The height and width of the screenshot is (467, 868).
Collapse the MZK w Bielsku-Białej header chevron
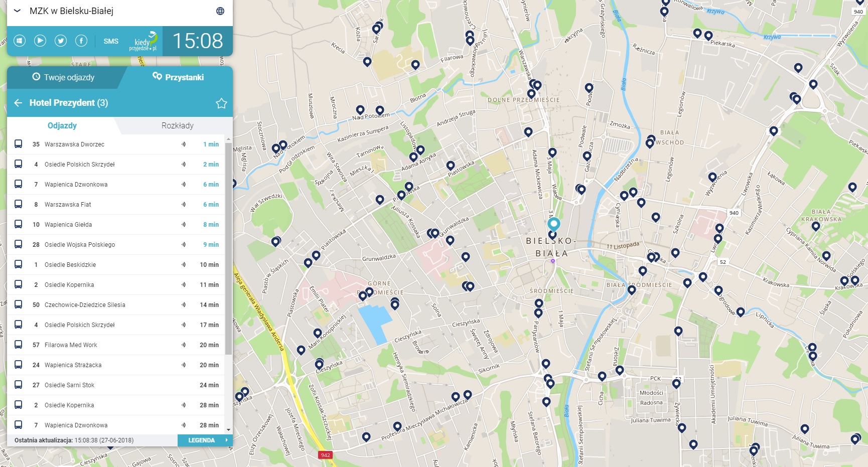(17, 11)
